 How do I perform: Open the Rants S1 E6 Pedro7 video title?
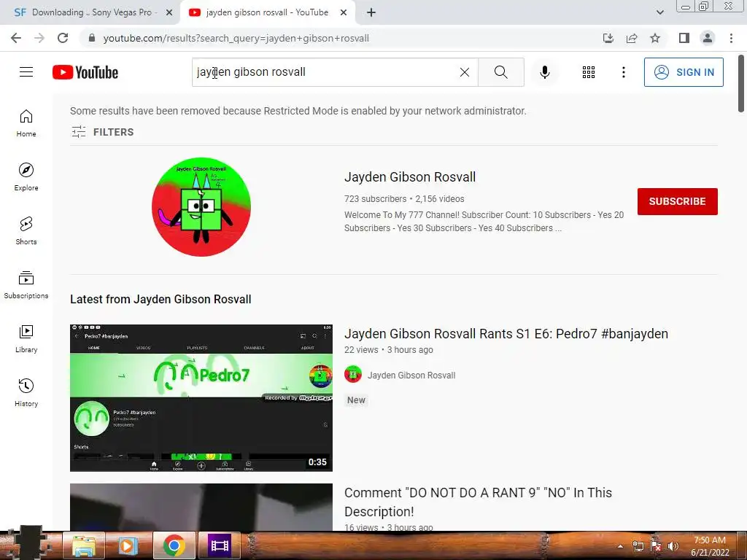point(506,334)
